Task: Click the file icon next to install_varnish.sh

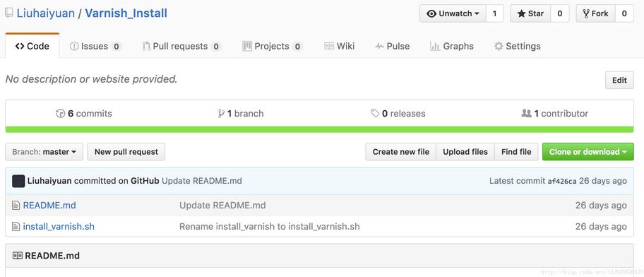Action: (x=16, y=226)
